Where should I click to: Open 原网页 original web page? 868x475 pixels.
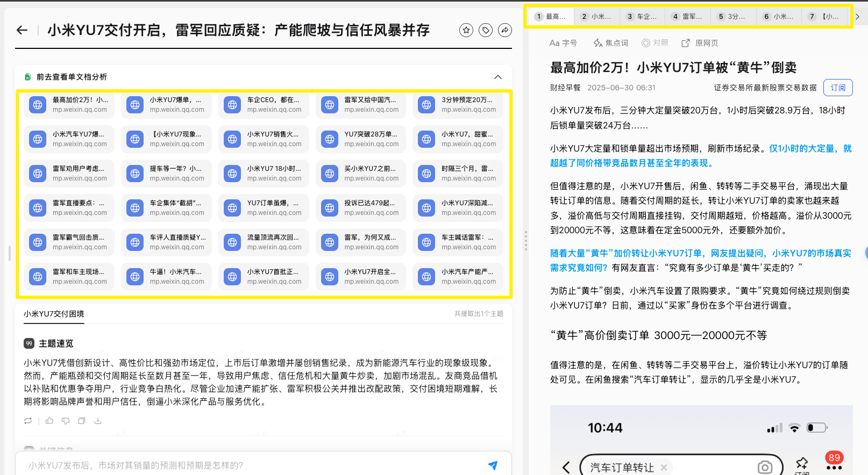tap(700, 43)
